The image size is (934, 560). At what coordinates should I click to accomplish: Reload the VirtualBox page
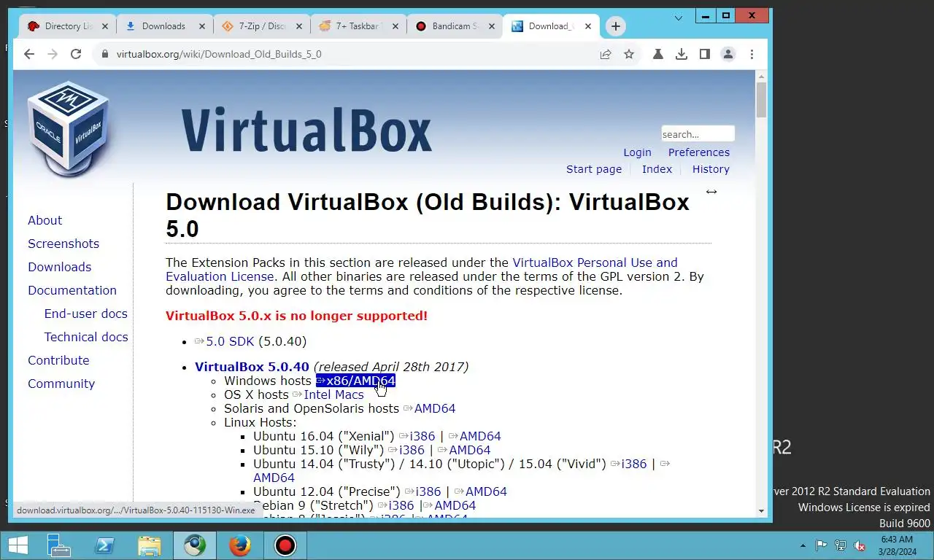76,54
